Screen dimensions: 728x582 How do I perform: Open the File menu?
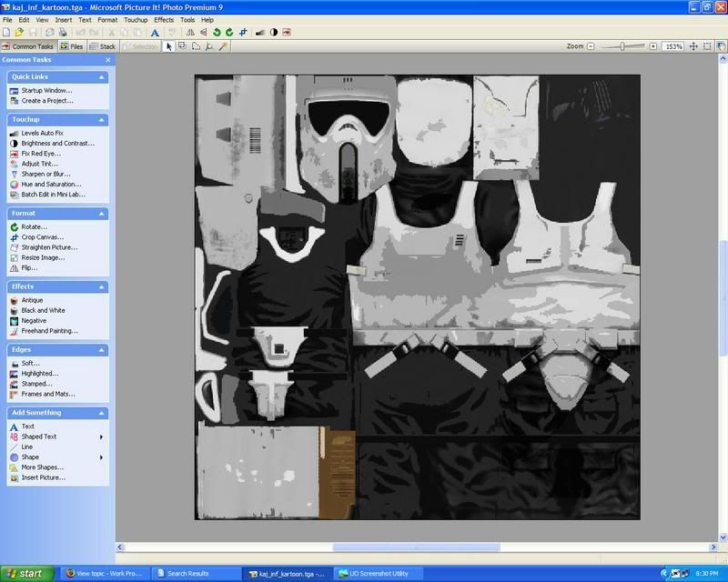[7, 20]
